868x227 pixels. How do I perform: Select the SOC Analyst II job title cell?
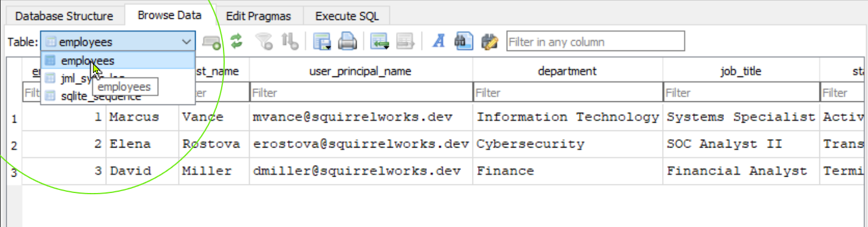[x=741, y=144]
